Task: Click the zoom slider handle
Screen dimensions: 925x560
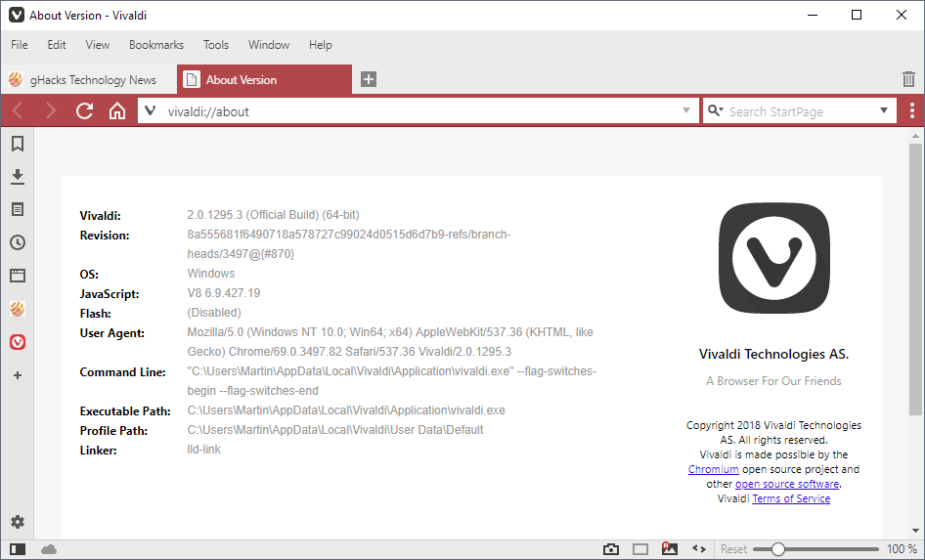Action: tap(778, 549)
